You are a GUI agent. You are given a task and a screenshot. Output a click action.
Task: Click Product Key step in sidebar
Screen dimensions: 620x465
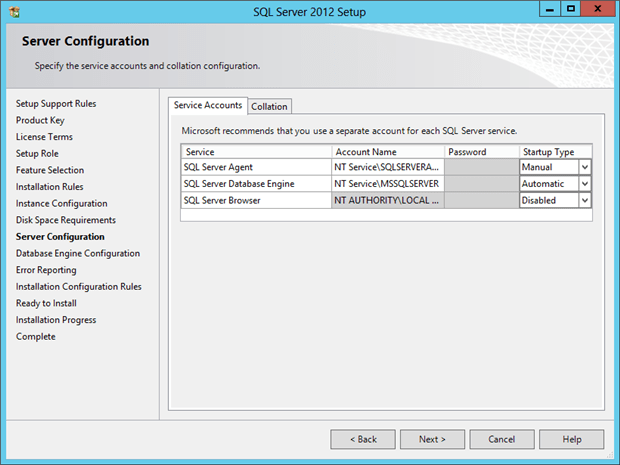coord(40,120)
